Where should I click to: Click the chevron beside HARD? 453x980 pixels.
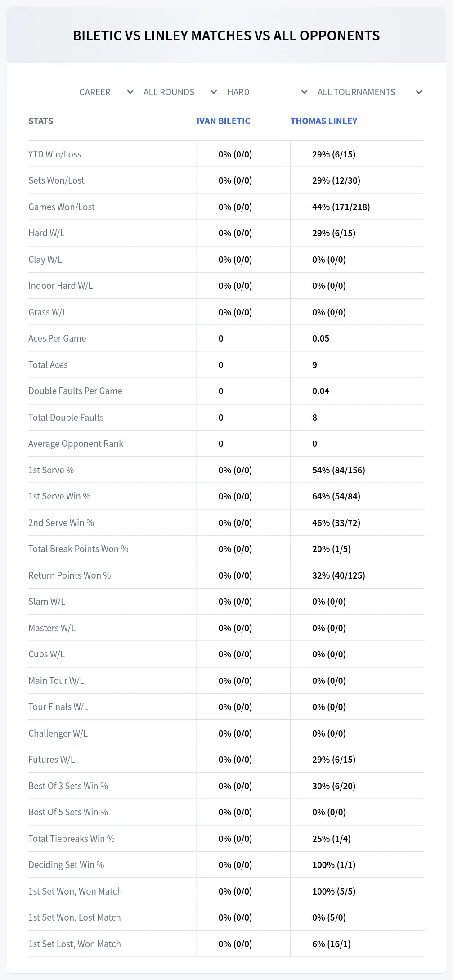pos(304,92)
